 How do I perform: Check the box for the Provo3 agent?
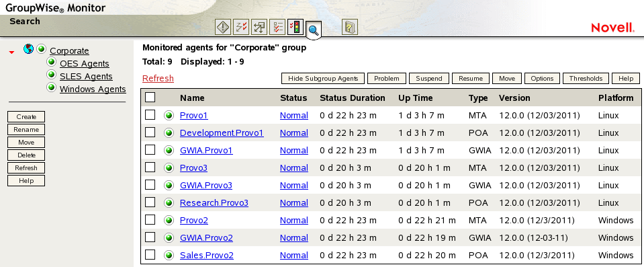[x=150, y=167]
